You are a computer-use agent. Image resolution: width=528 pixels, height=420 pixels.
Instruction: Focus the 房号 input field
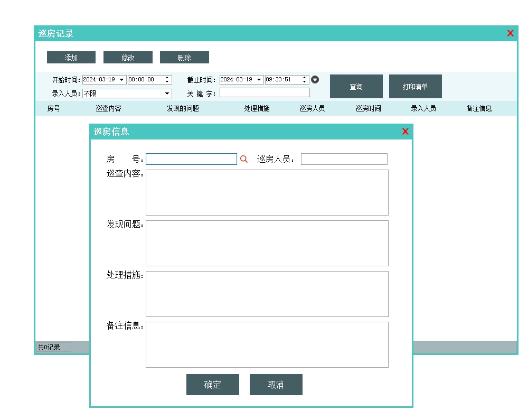point(191,159)
